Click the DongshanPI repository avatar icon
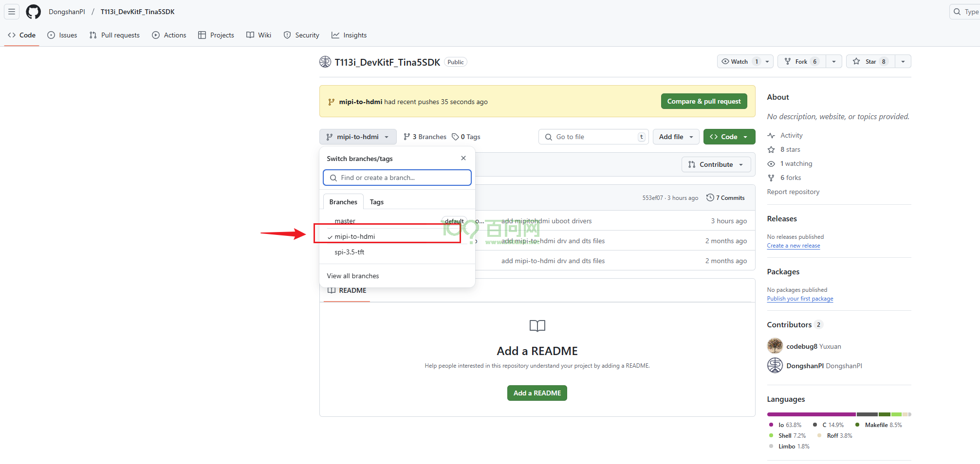The height and width of the screenshot is (464, 980). pyautogui.click(x=325, y=62)
